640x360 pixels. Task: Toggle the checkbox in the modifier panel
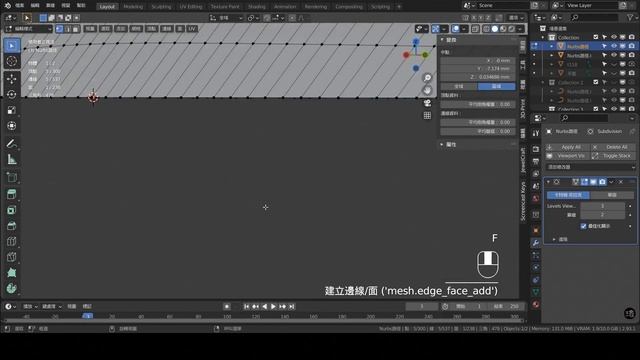tap(583, 226)
